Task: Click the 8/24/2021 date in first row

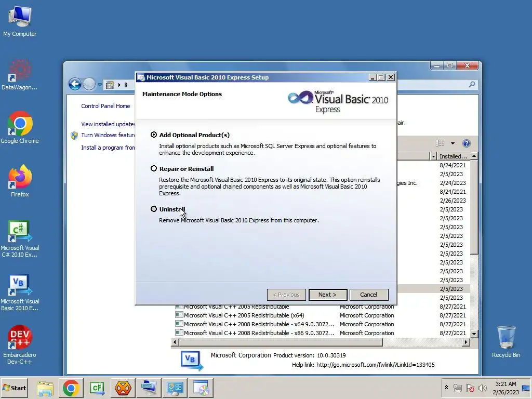Action: [x=453, y=165]
